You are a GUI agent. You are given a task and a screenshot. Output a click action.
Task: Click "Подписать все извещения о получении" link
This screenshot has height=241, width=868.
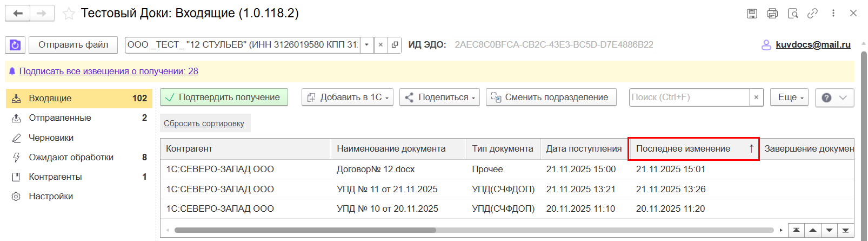tap(109, 71)
